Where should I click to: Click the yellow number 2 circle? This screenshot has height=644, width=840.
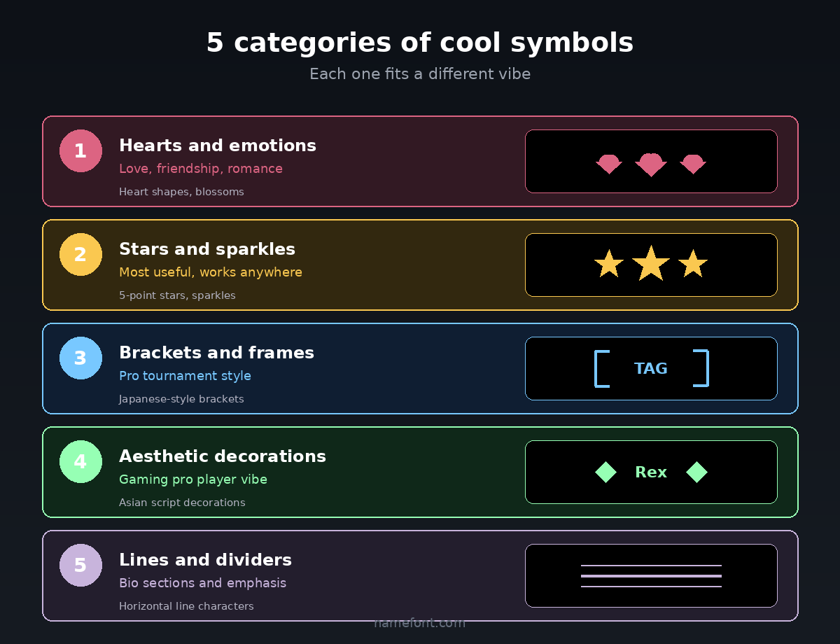pyautogui.click(x=80, y=254)
